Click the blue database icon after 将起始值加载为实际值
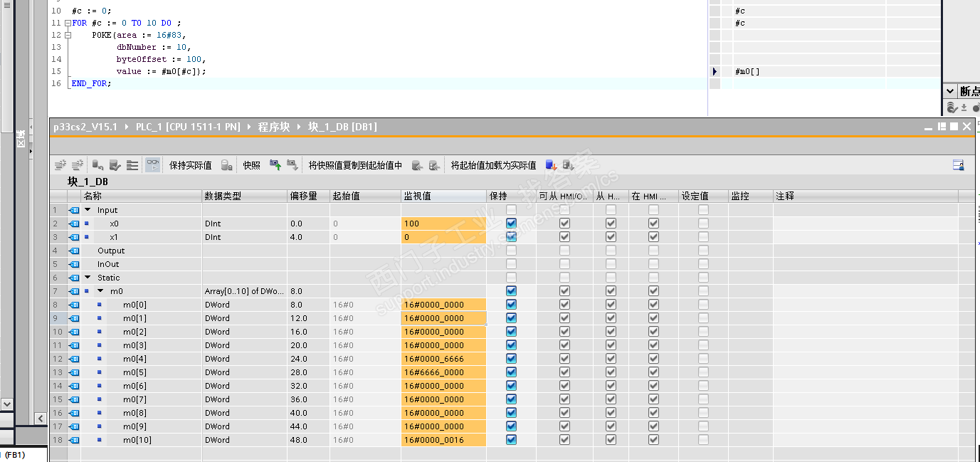 551,165
